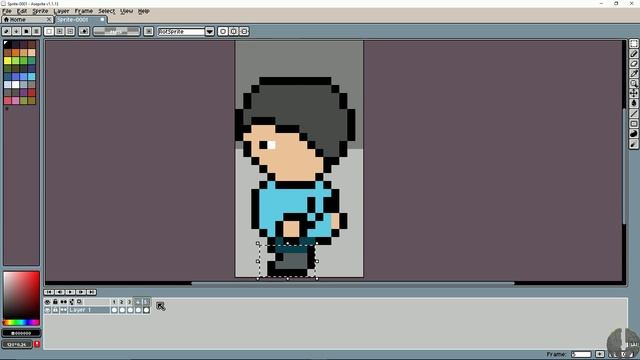640x360 pixels.
Task: Select the cel under frame 2
Action: pos(122,310)
